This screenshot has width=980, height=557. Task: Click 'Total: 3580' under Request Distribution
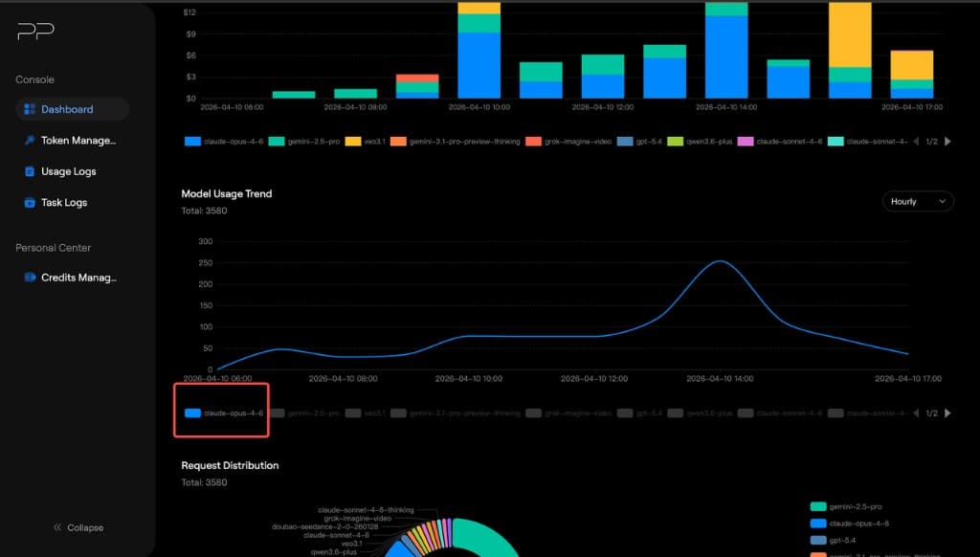205,482
